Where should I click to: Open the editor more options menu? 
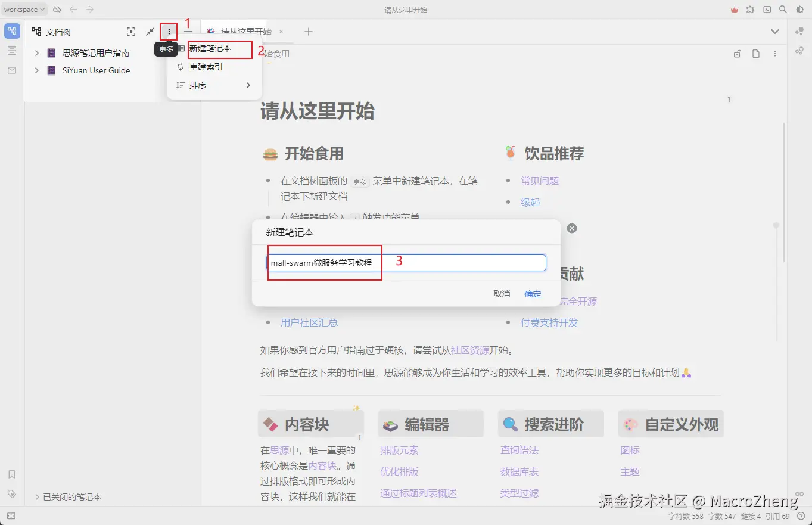click(775, 54)
